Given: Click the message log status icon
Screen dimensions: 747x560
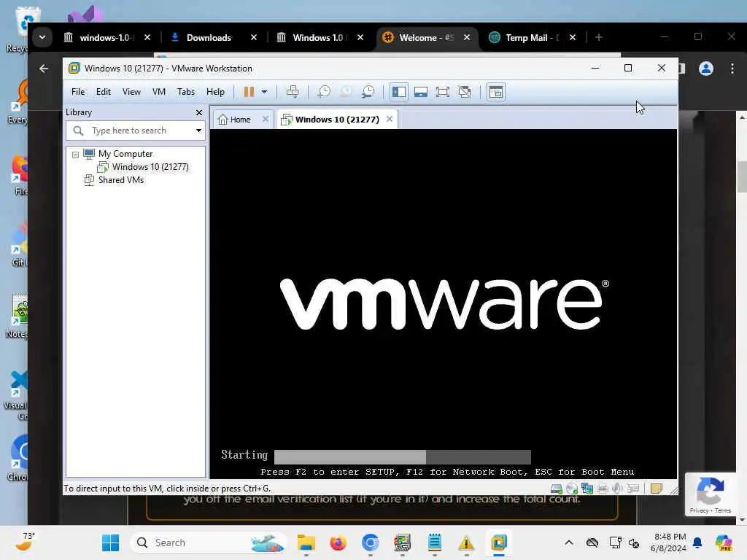Looking at the screenshot, I should click(632, 489).
